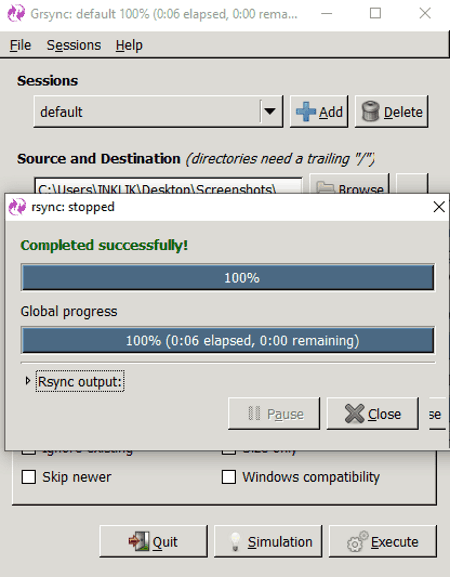Enable the Skip newer checkbox
This screenshot has width=450, height=577.
point(29,477)
